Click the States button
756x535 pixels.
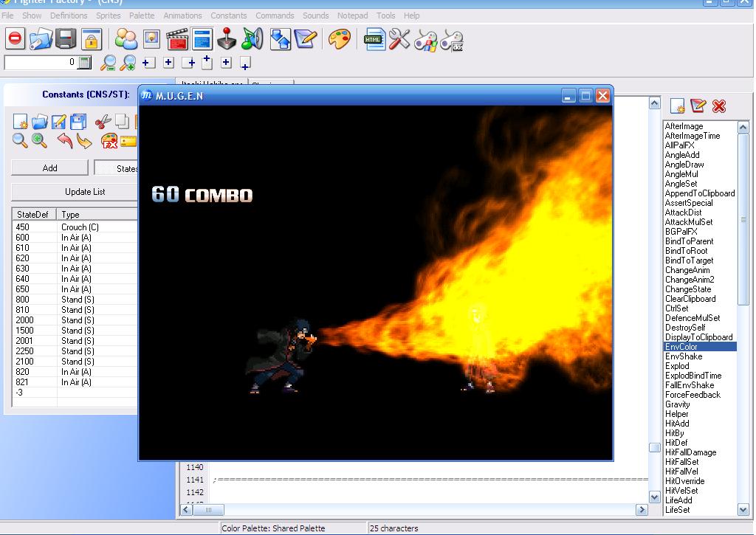(x=116, y=168)
